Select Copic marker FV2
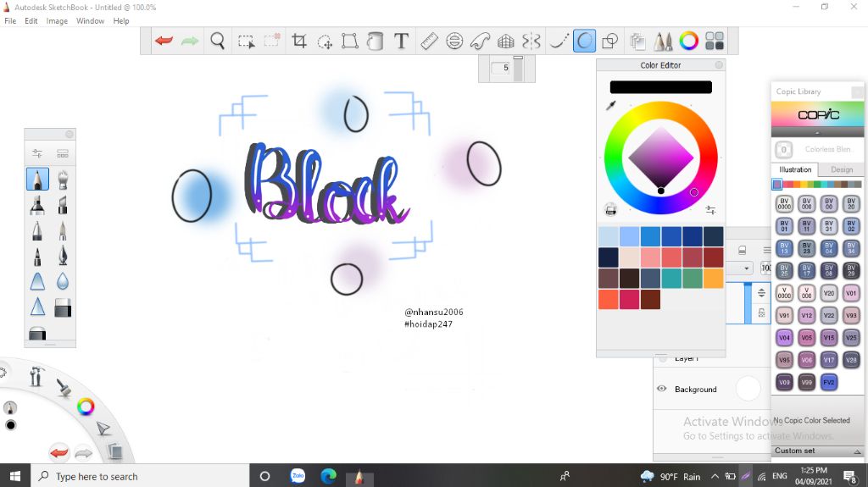The width and height of the screenshot is (868, 487). coord(829,382)
